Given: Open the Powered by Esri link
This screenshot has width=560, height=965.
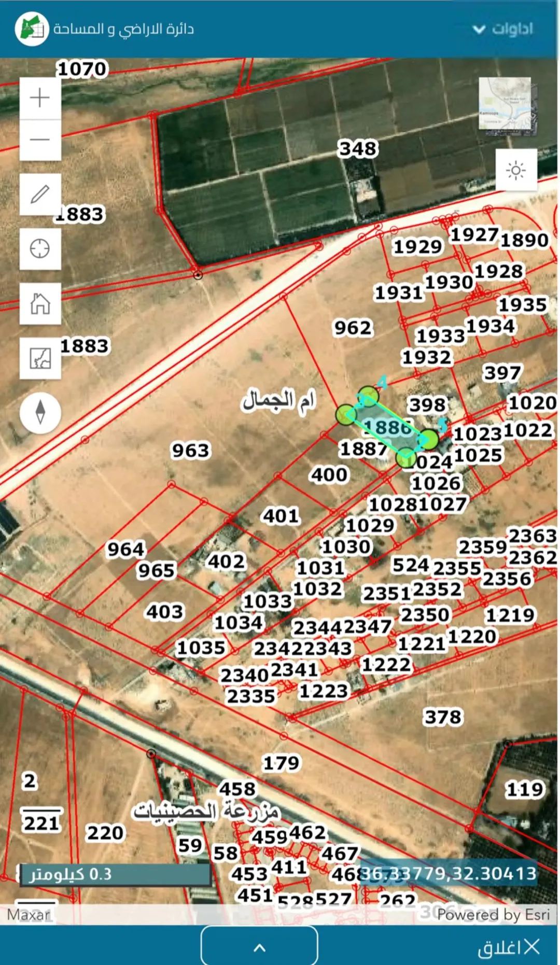Looking at the screenshot, I should click(493, 914).
